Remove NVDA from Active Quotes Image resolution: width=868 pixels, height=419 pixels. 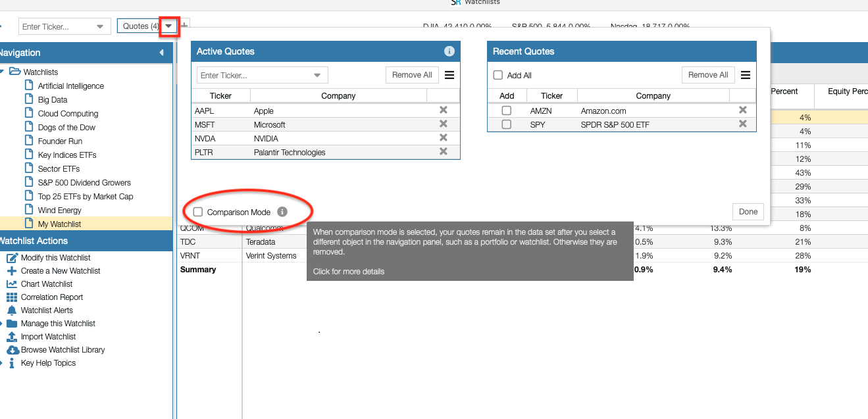[444, 138]
